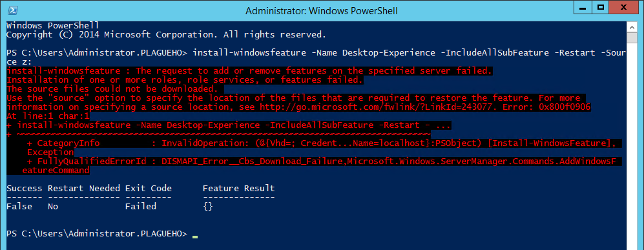This screenshot has height=250, width=644.
Task: Click the Restart Needed column header
Action: tap(84, 189)
